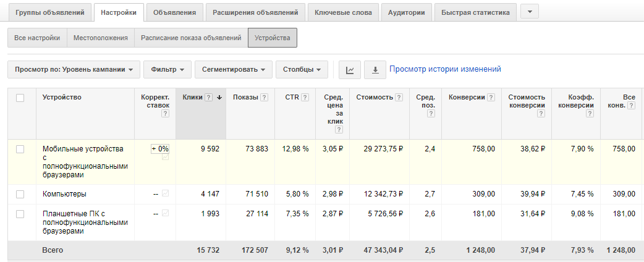The height and width of the screenshot is (262, 644).
Task: Expand the more tabs arrow button
Action: pyautogui.click(x=530, y=12)
